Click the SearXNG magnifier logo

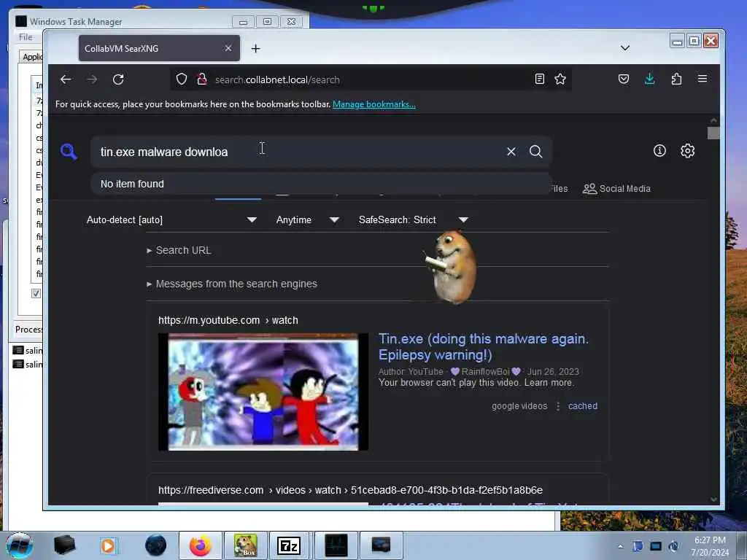tap(69, 152)
